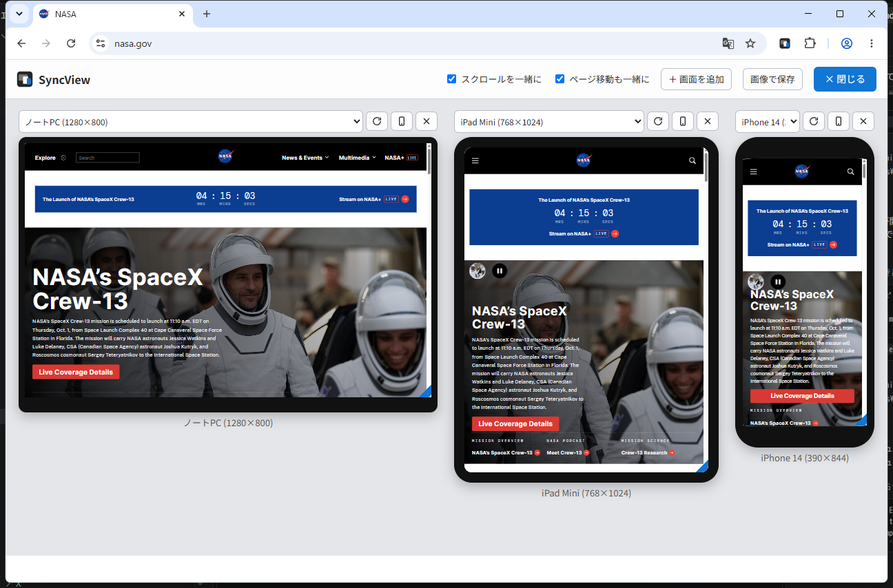Image resolution: width=893 pixels, height=588 pixels.
Task: Click the Search field in ノートPC preview
Action: pos(107,158)
